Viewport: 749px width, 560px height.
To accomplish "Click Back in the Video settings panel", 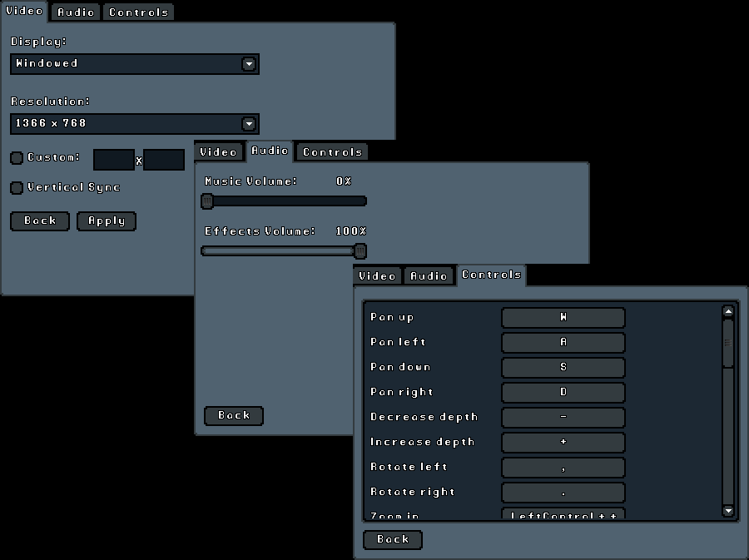I will [40, 221].
